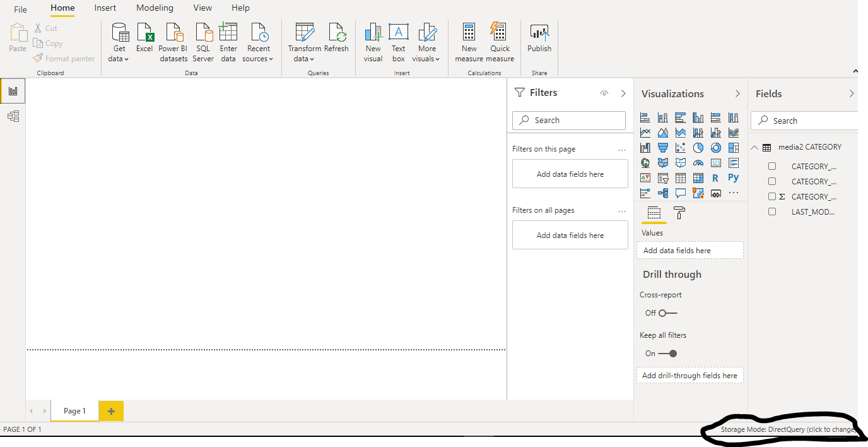Toggle the Keep all filters switch
Viewport: 868px width, 447px height.
668,354
